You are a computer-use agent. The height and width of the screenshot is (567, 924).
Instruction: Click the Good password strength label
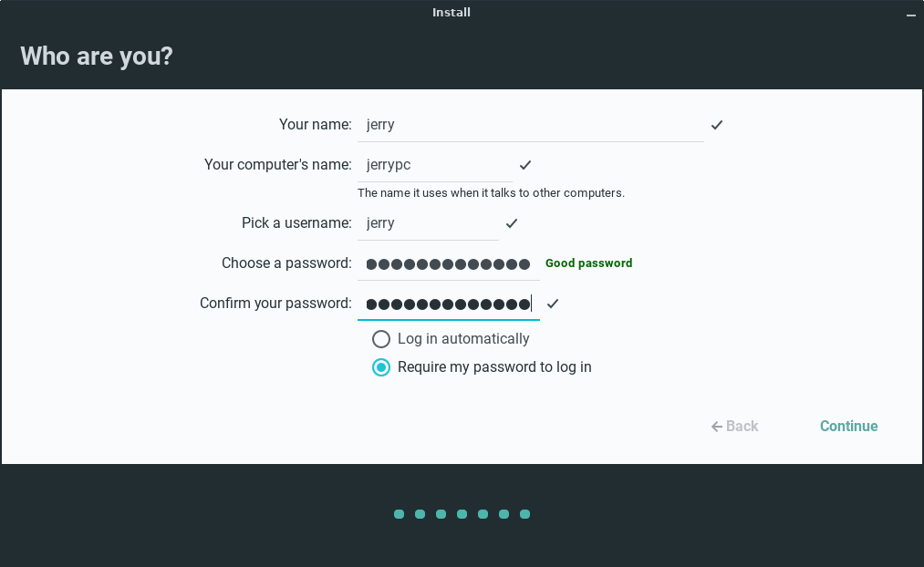pos(588,263)
